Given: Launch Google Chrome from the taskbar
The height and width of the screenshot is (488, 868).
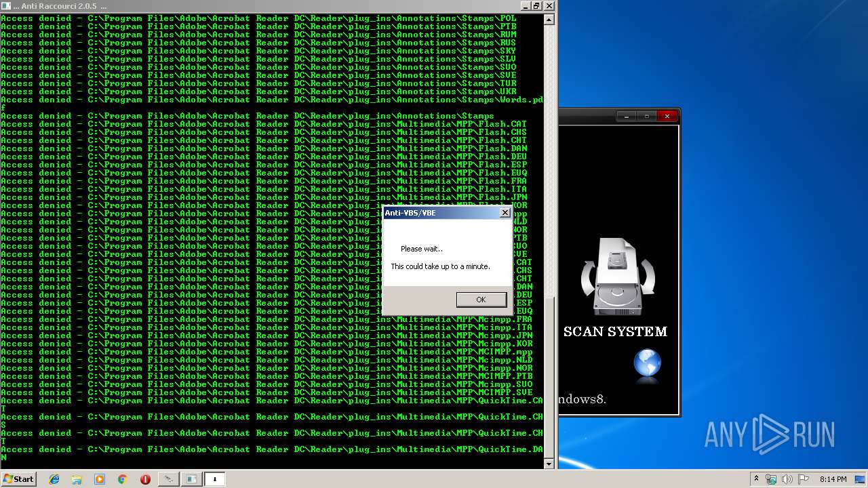Looking at the screenshot, I should tap(122, 479).
